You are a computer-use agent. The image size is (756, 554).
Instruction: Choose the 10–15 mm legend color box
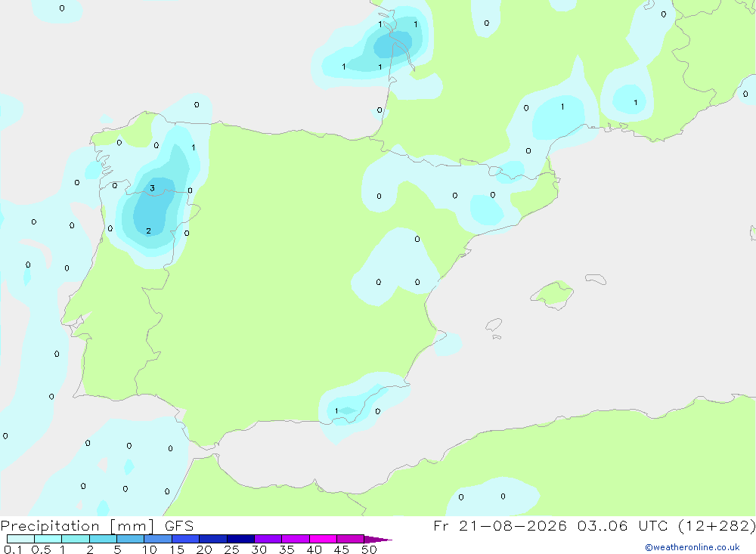point(158,539)
